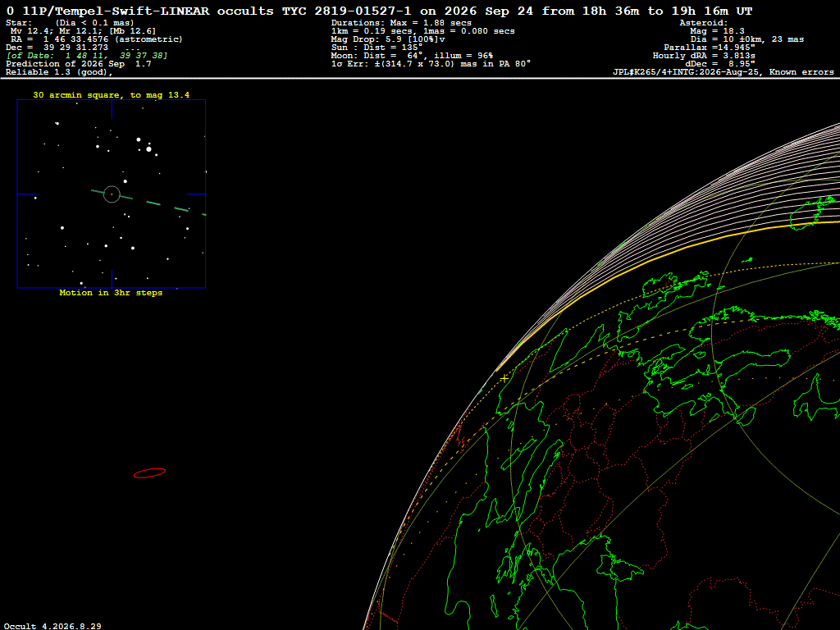Click the JPL#K265/4 orbit source text

(x=724, y=72)
